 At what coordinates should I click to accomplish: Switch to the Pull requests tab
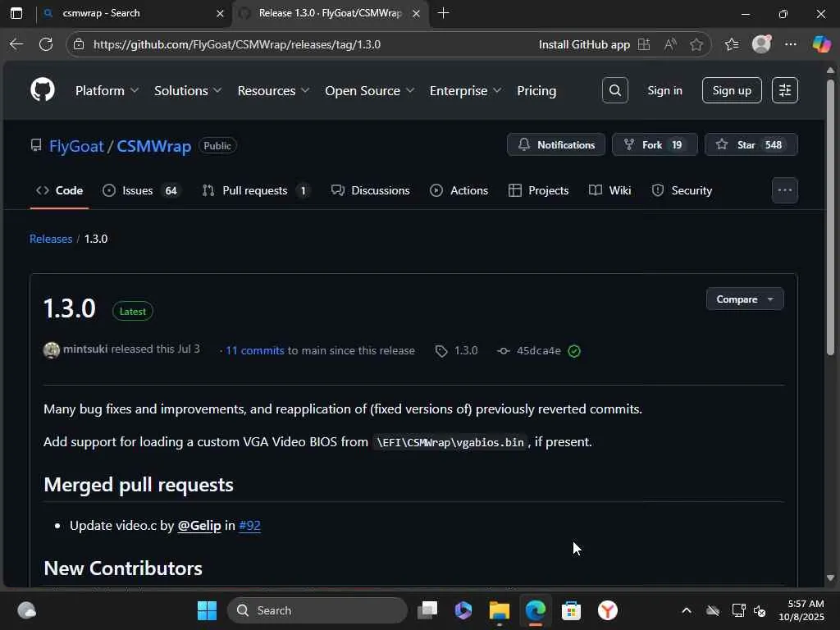point(256,190)
